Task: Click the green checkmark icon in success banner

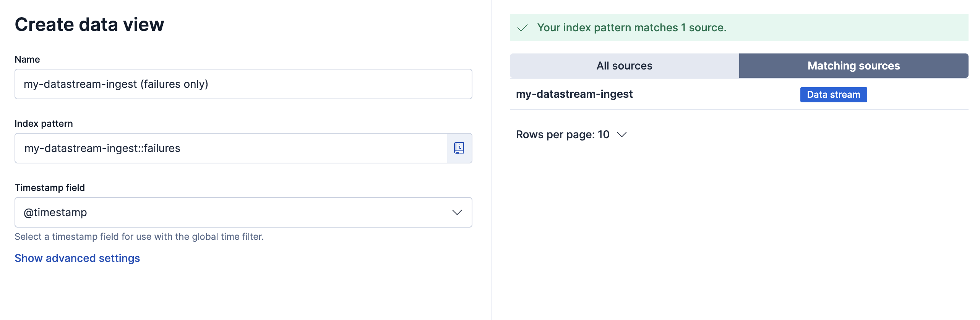Action: point(522,28)
